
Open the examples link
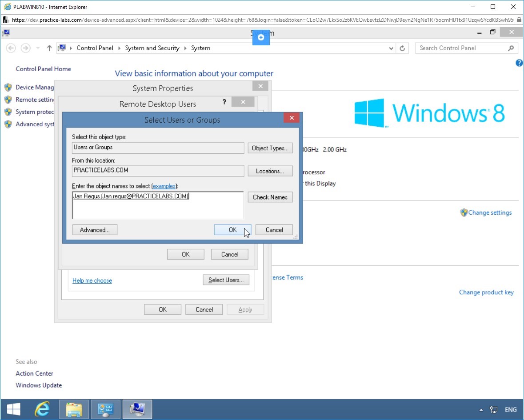point(164,186)
